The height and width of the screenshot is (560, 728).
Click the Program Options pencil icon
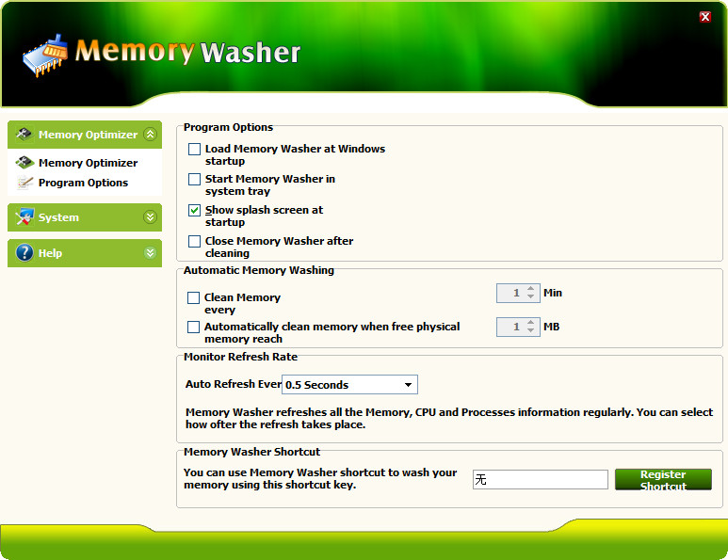point(25,183)
